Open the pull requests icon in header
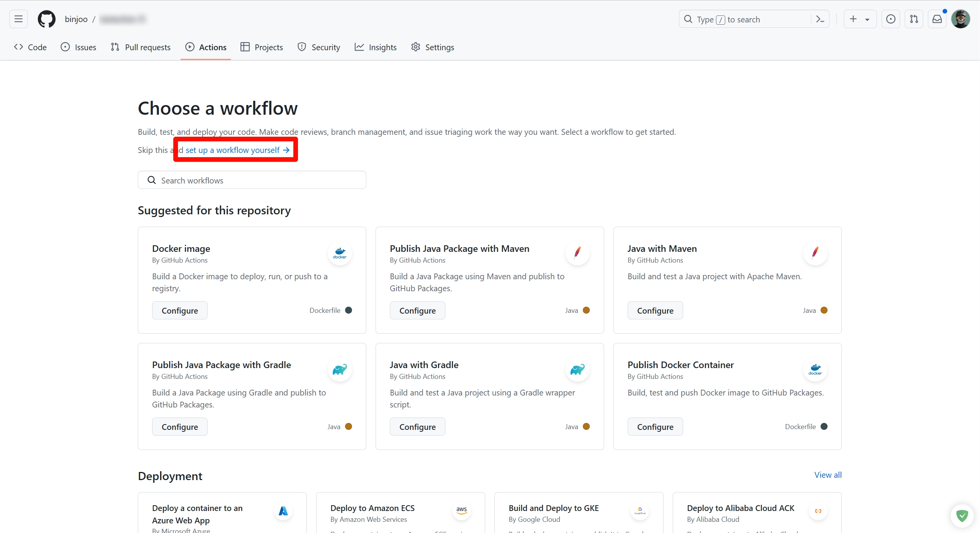This screenshot has width=980, height=533. [914, 19]
